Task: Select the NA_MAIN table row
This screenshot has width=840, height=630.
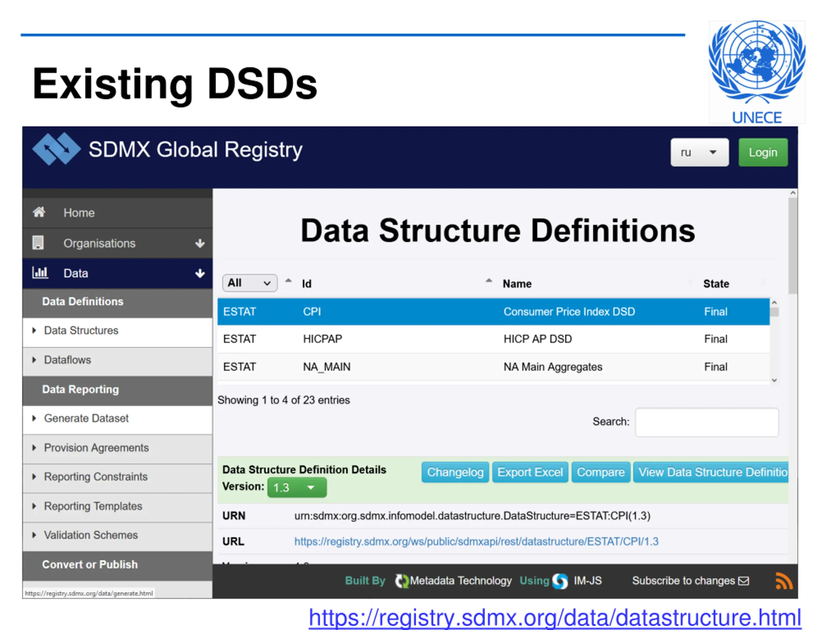Action: pyautogui.click(x=493, y=367)
